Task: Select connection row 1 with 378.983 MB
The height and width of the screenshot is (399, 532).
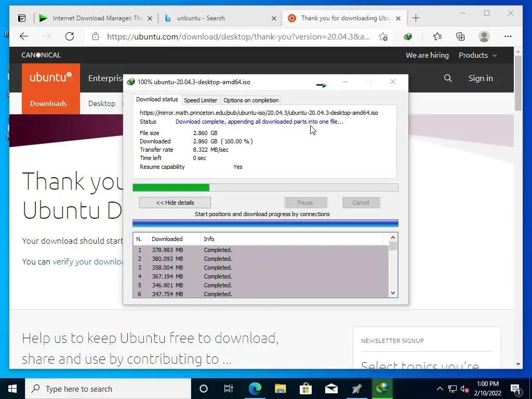Action: click(x=261, y=250)
